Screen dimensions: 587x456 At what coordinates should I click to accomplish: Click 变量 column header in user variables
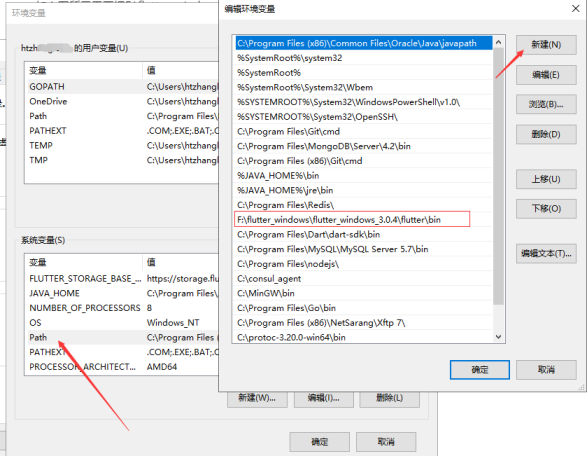pos(84,70)
